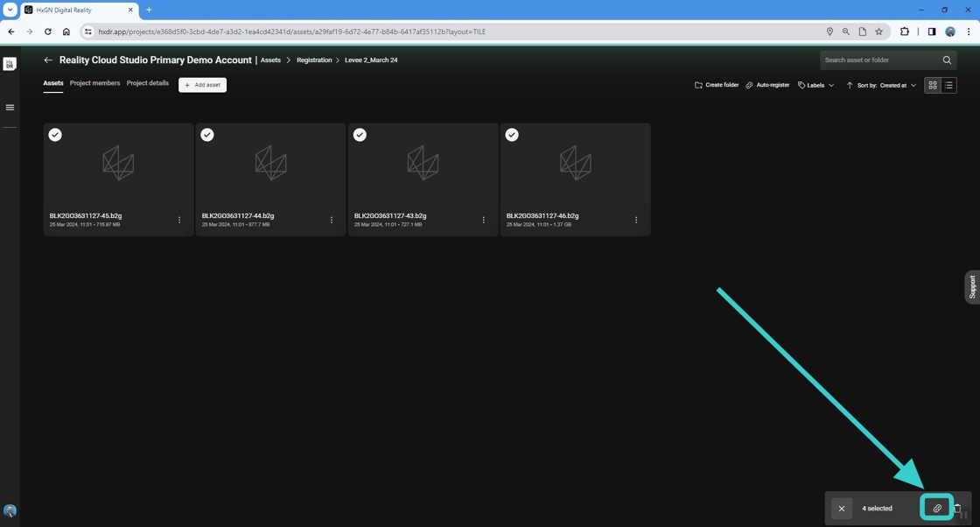The width and height of the screenshot is (980, 527).
Task: Open options menu for BLK2GO3631127-45.b2g
Action: (179, 220)
